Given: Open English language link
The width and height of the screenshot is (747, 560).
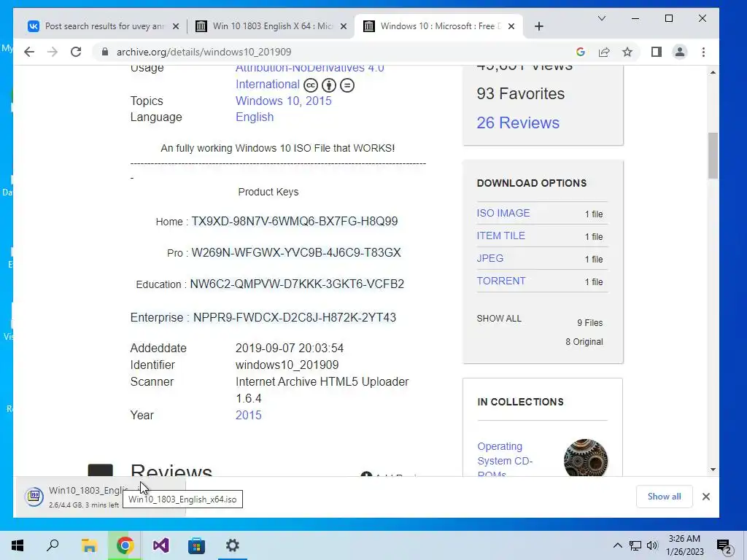Looking at the screenshot, I should (255, 117).
